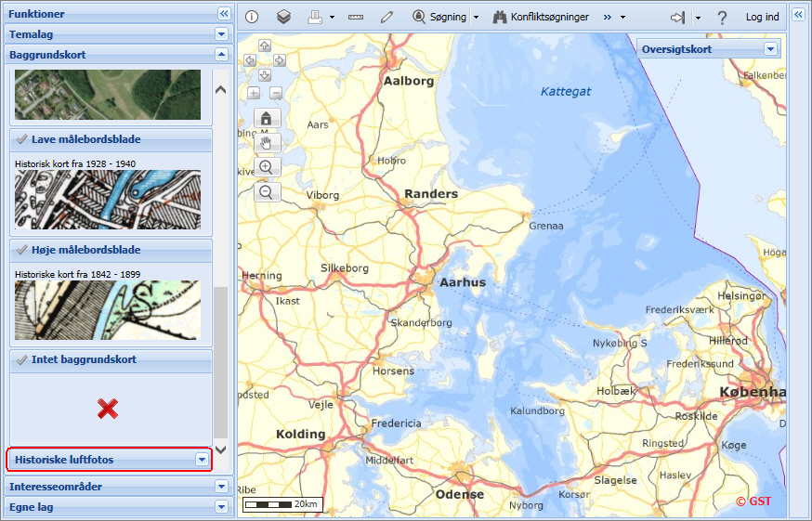
Task: Show more toolbar items with double chevron
Action: (x=608, y=17)
